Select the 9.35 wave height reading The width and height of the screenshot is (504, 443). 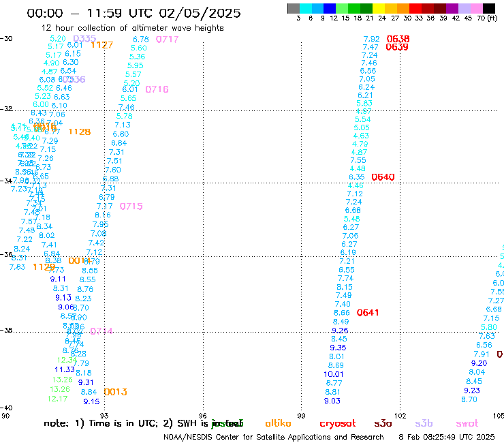(x=338, y=348)
